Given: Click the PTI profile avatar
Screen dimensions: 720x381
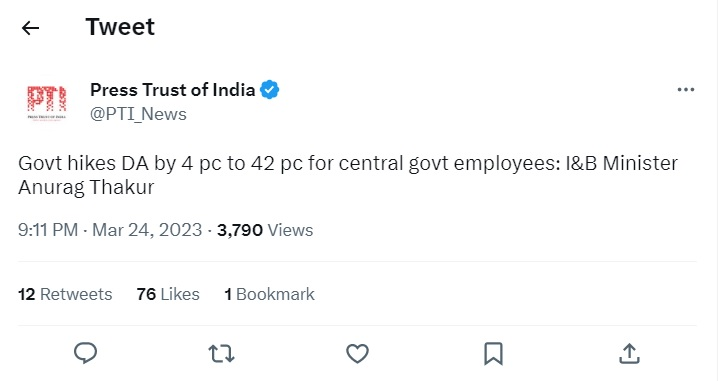Looking at the screenshot, I should click(47, 101).
